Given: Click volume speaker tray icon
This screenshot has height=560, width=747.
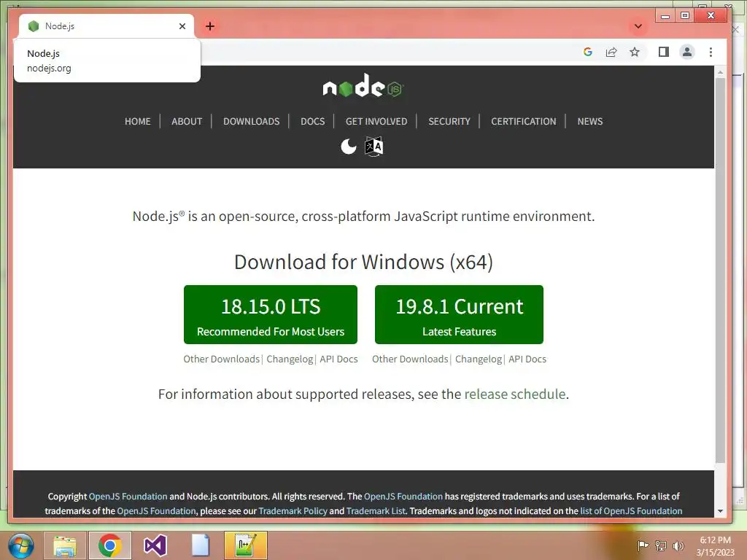Looking at the screenshot, I should (x=678, y=545).
